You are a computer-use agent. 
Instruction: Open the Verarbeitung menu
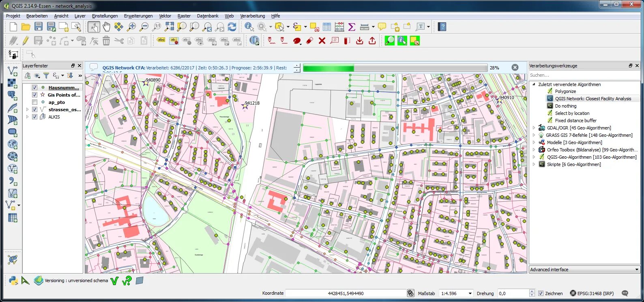pyautogui.click(x=252, y=16)
